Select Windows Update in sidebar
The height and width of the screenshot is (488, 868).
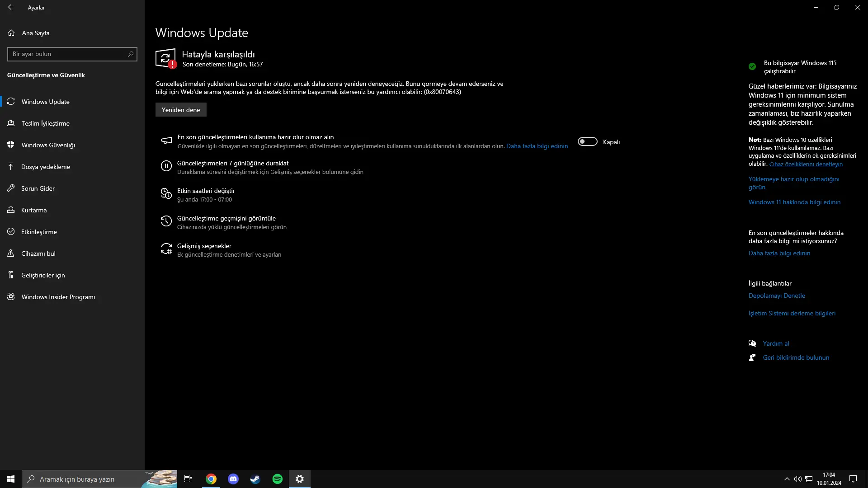[72, 101]
